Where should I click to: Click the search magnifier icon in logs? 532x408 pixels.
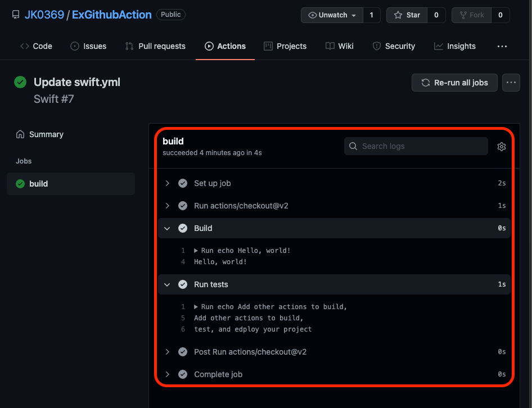[353, 146]
